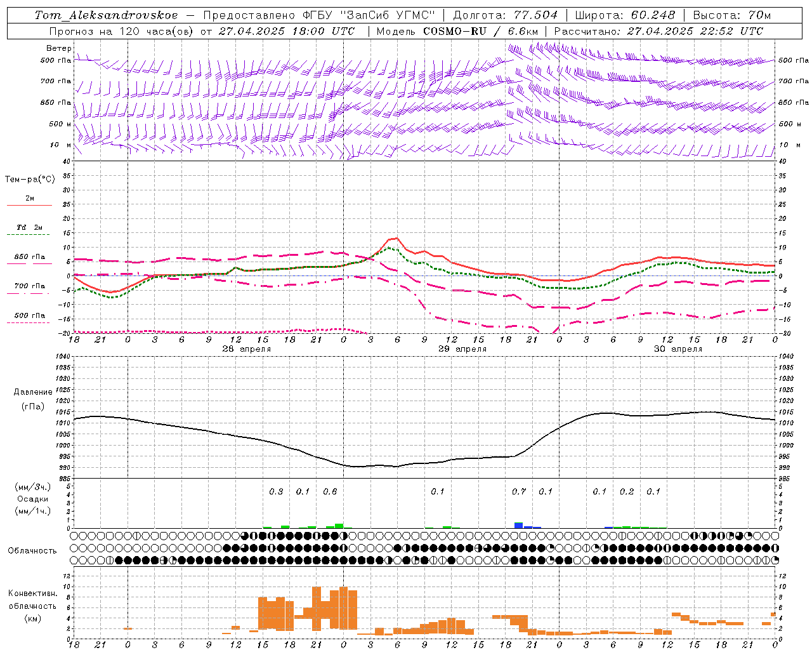812x650 pixels.
Task: Click the longitude value Долгота: 77.504
Action: (506, 15)
